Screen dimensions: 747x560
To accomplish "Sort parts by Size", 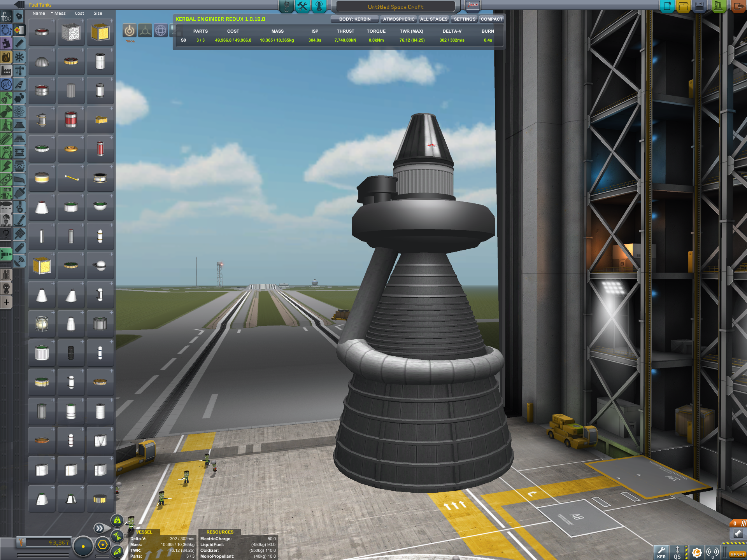I will tap(98, 13).
